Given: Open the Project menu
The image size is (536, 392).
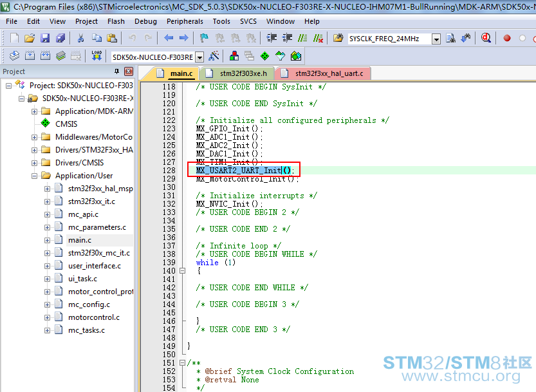Looking at the screenshot, I should pyautogui.click(x=86, y=21).
